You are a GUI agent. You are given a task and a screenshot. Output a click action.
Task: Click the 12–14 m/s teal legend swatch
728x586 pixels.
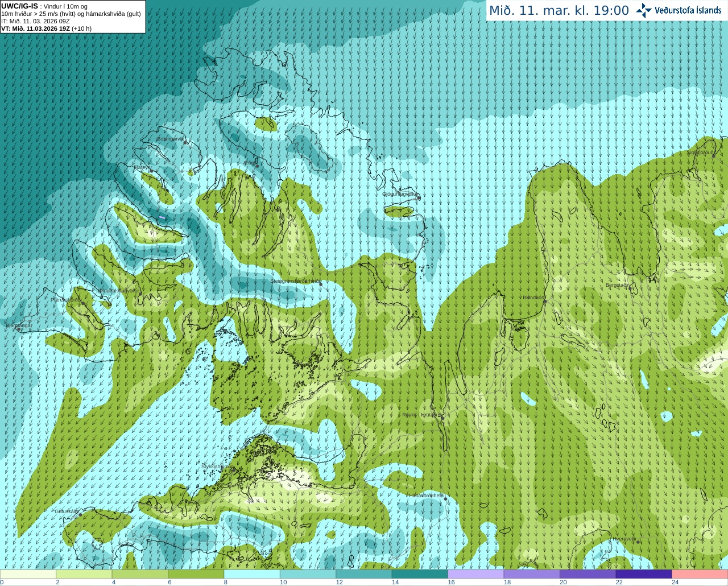[x=364, y=574]
